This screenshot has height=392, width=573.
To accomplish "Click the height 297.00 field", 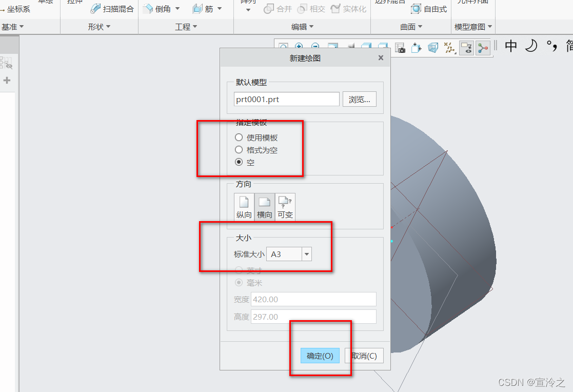I will tap(313, 317).
